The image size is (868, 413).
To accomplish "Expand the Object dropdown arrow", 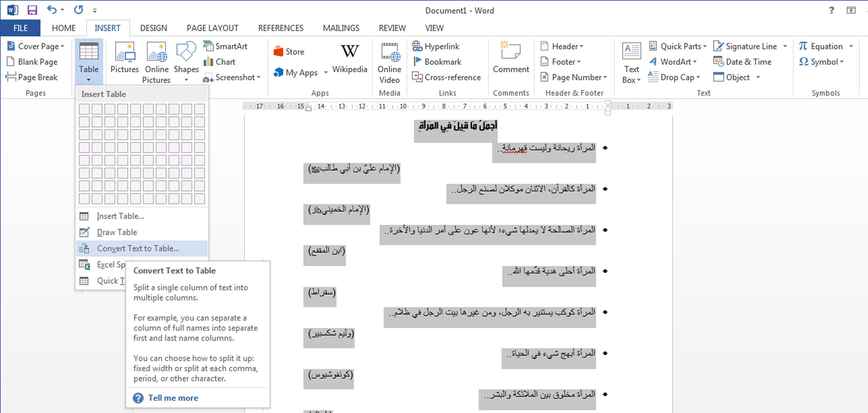I will point(758,77).
